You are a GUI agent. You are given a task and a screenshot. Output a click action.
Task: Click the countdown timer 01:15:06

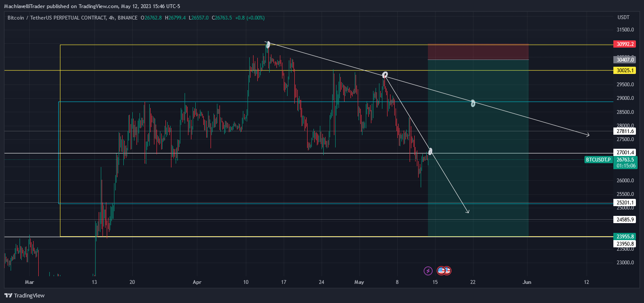tap(626, 166)
